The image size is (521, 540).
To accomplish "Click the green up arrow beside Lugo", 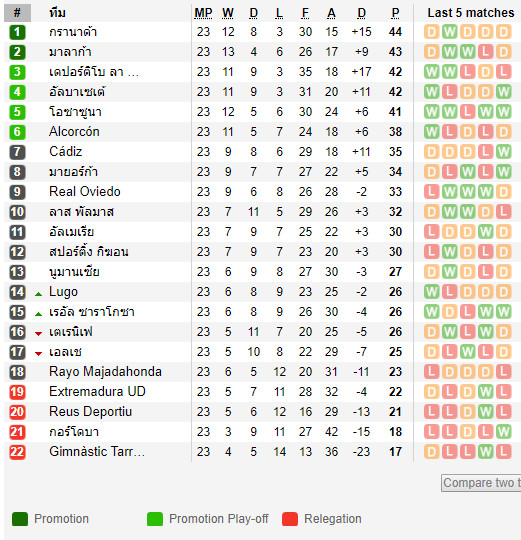I will tap(39, 294).
